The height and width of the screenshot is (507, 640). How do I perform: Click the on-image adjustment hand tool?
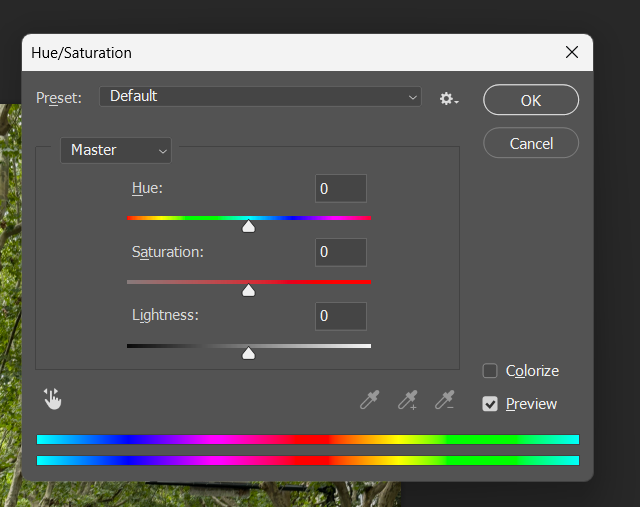(53, 399)
